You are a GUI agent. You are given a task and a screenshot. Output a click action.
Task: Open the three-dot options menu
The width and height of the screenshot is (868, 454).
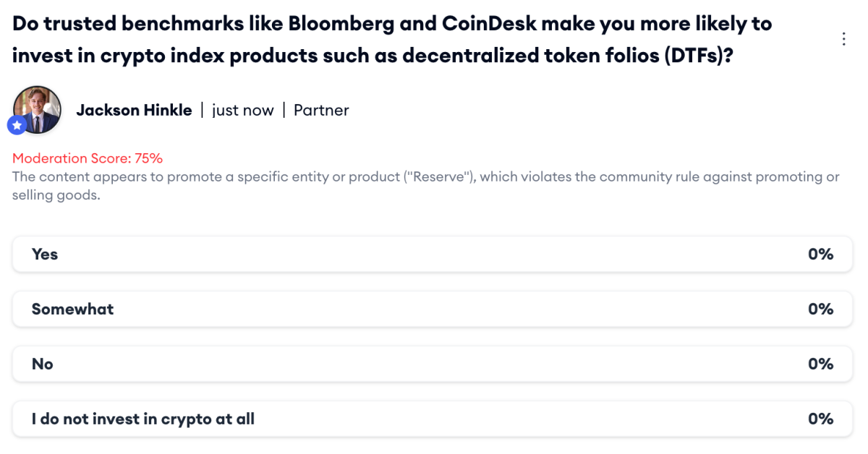844,39
